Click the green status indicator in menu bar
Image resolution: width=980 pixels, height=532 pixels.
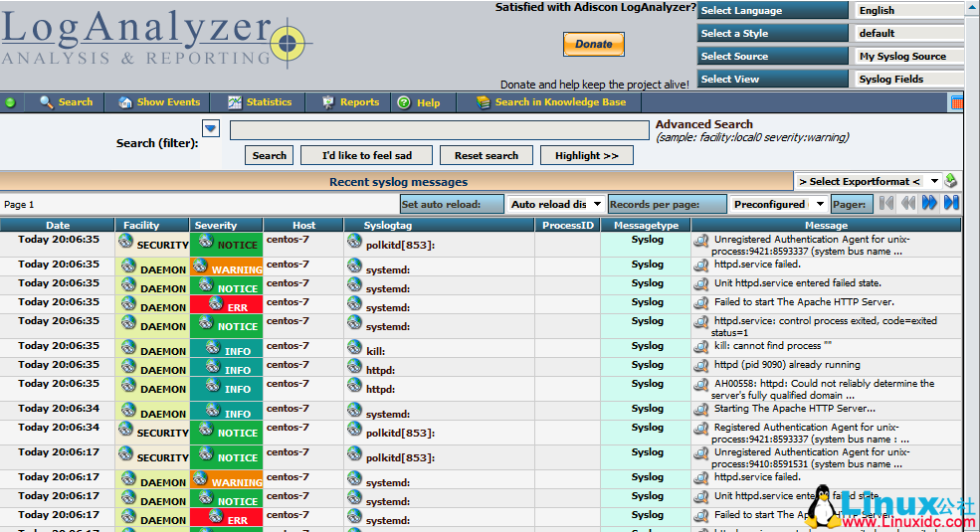(10, 102)
